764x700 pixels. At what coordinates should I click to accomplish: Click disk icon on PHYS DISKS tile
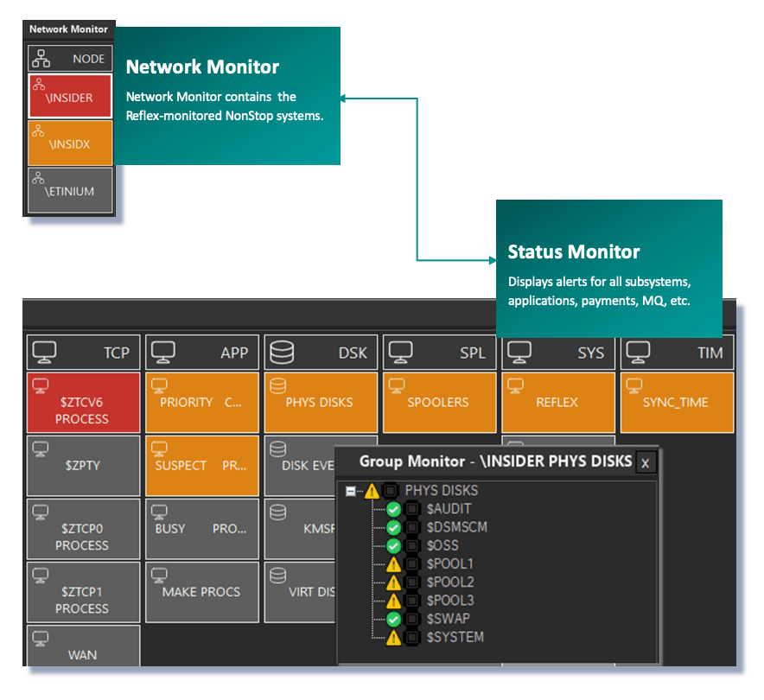tap(277, 385)
